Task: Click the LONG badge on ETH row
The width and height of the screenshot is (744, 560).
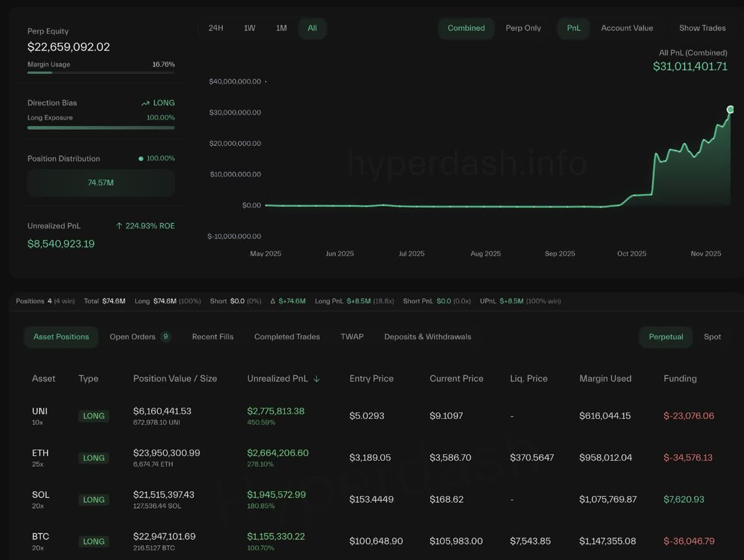Action: click(x=94, y=458)
